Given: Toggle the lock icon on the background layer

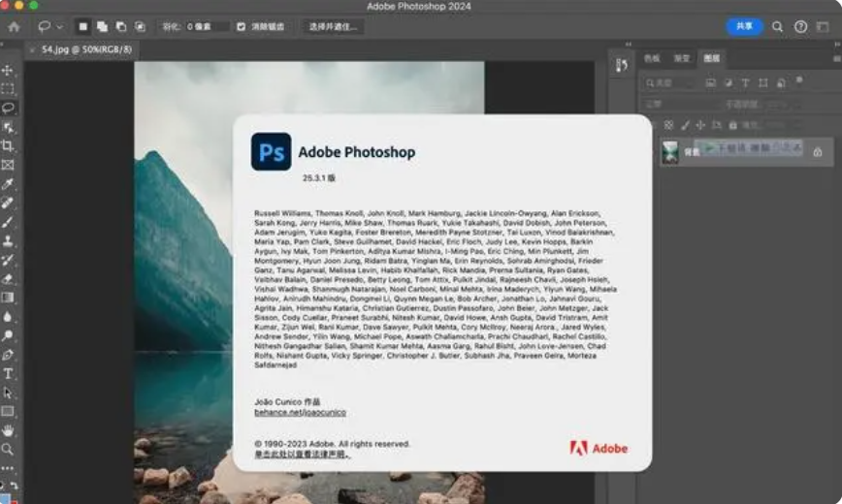Looking at the screenshot, I should coord(817,152).
